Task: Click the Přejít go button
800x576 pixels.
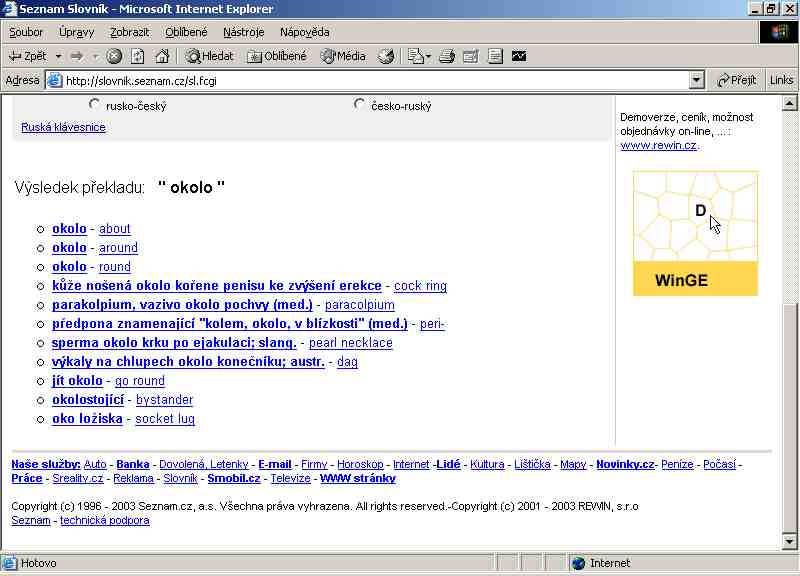Action: tap(736, 81)
